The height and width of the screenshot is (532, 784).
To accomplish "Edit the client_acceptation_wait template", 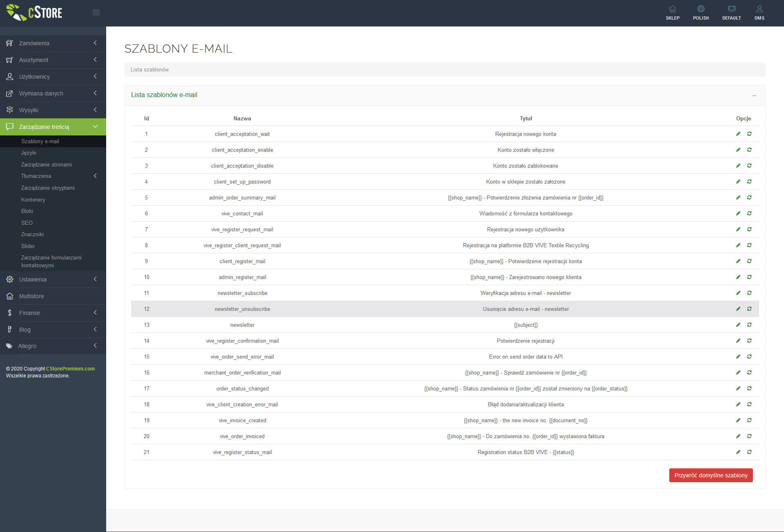I will [738, 134].
